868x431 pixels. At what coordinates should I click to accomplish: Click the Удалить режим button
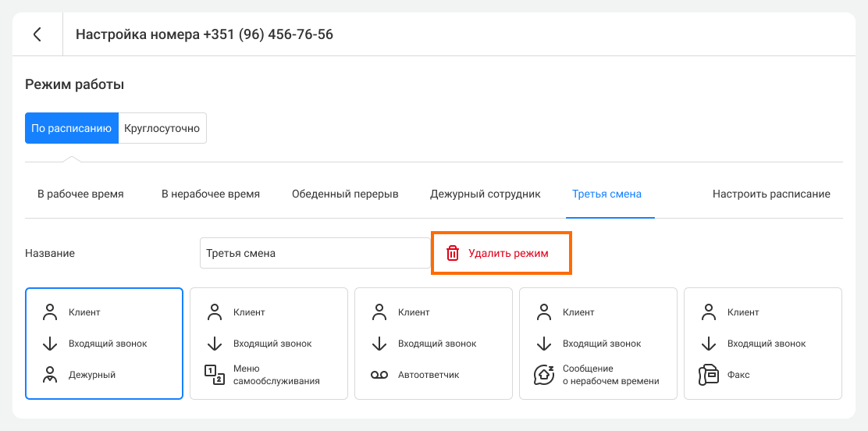pos(502,254)
